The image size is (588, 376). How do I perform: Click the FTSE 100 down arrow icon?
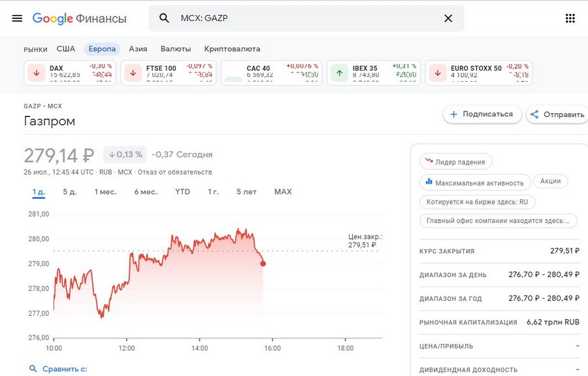[x=133, y=73]
